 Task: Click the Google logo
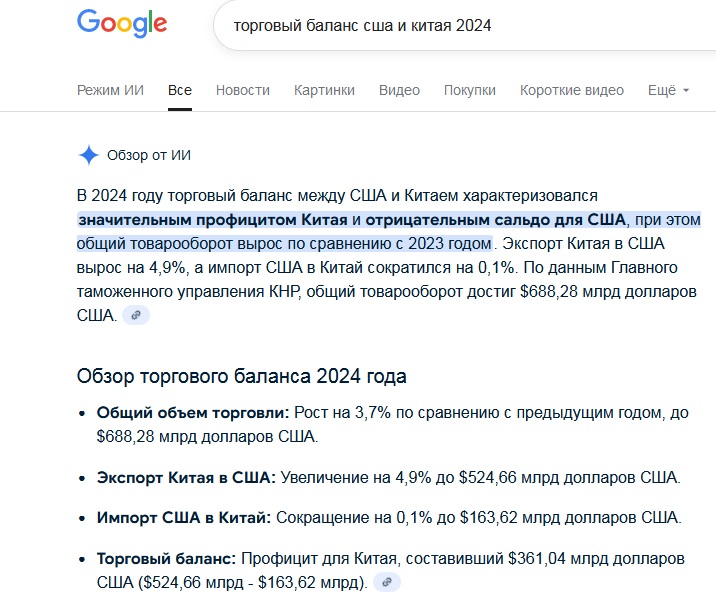pos(122,23)
